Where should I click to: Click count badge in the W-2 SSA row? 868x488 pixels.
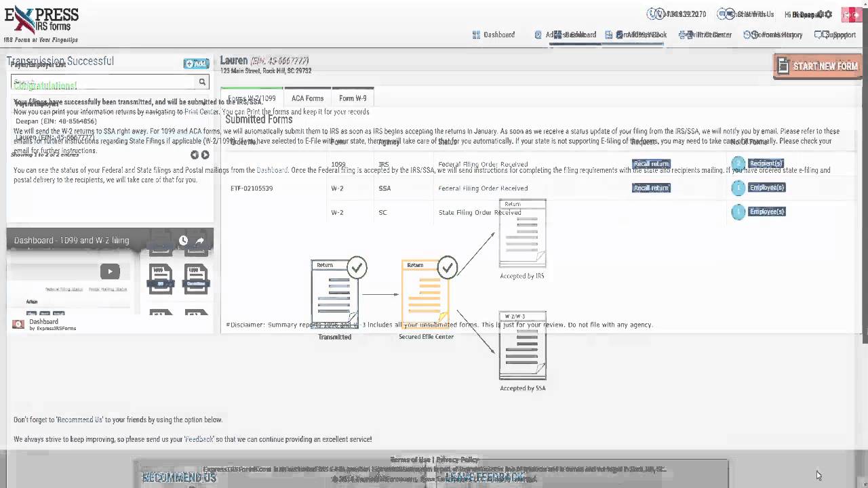coord(738,188)
